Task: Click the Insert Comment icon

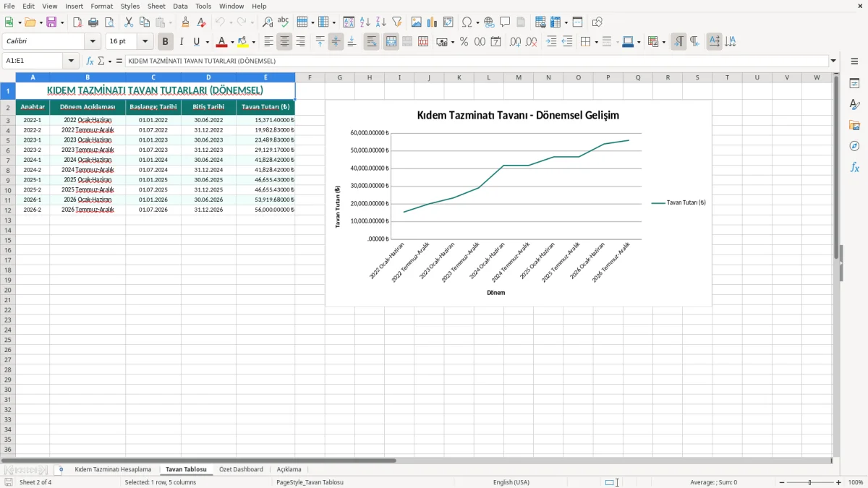Action: click(505, 22)
